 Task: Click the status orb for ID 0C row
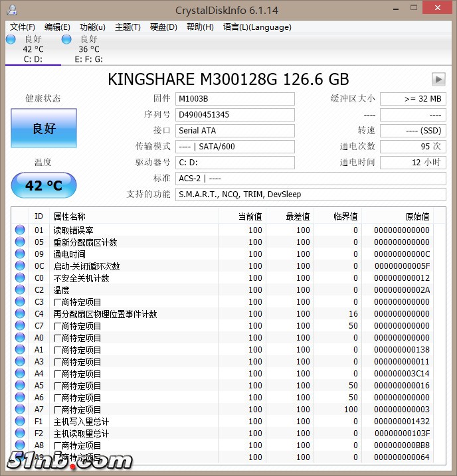click(20, 266)
